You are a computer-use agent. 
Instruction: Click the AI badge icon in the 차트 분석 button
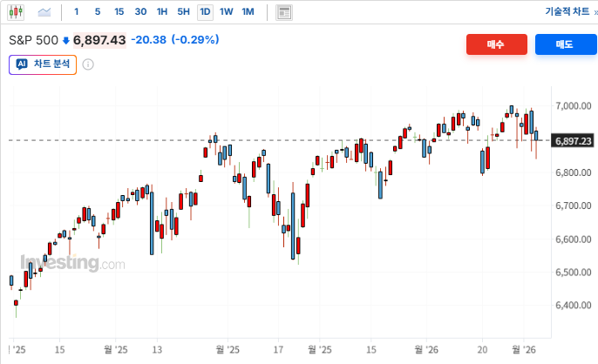pyautogui.click(x=22, y=64)
